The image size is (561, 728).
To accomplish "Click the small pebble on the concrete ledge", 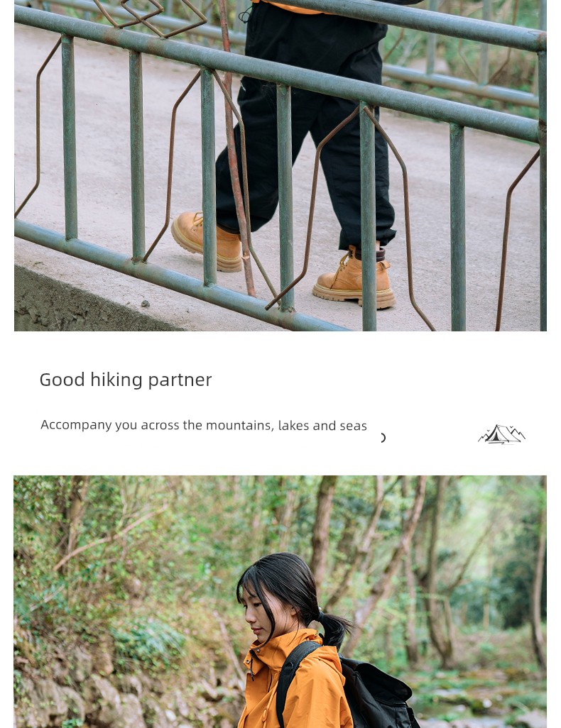I will [146, 304].
